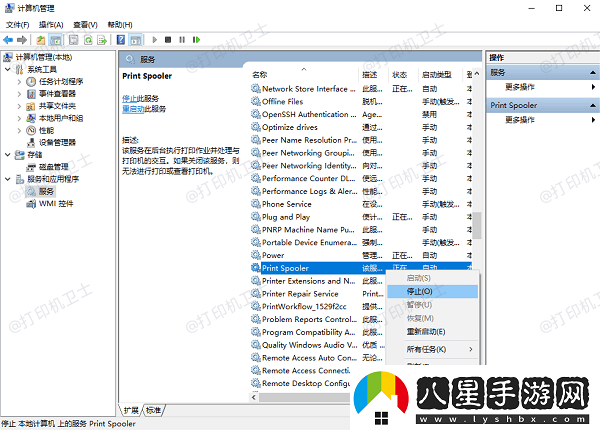
Task: Click the Stop service square icon
Action: coord(168,39)
